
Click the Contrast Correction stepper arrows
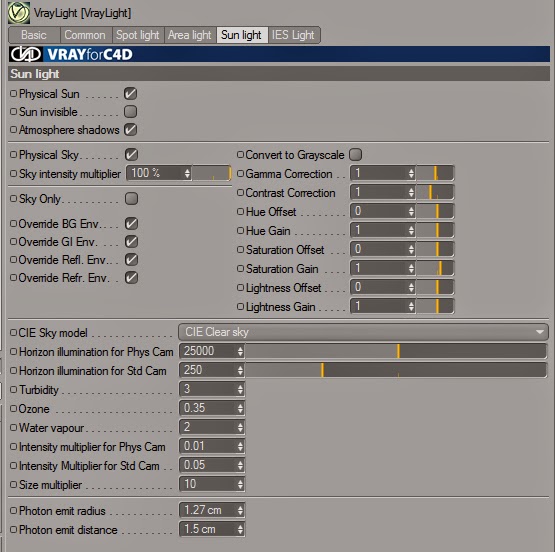(x=411, y=192)
